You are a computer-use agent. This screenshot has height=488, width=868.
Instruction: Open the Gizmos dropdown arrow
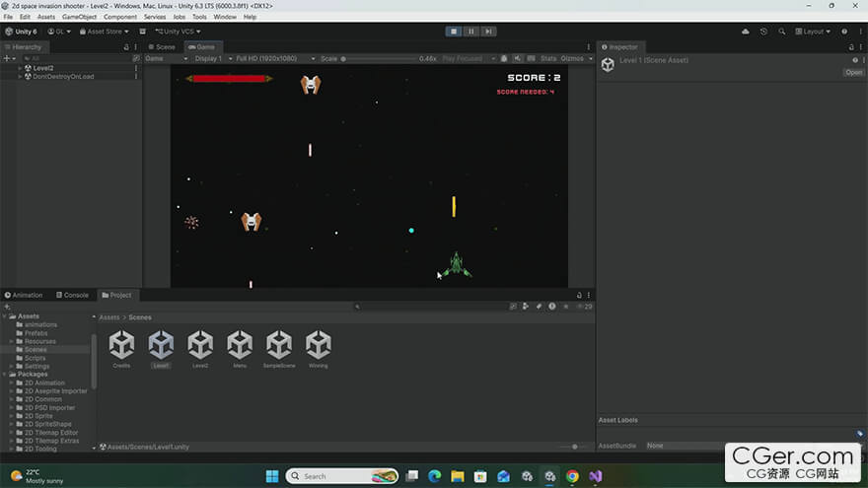pos(590,58)
